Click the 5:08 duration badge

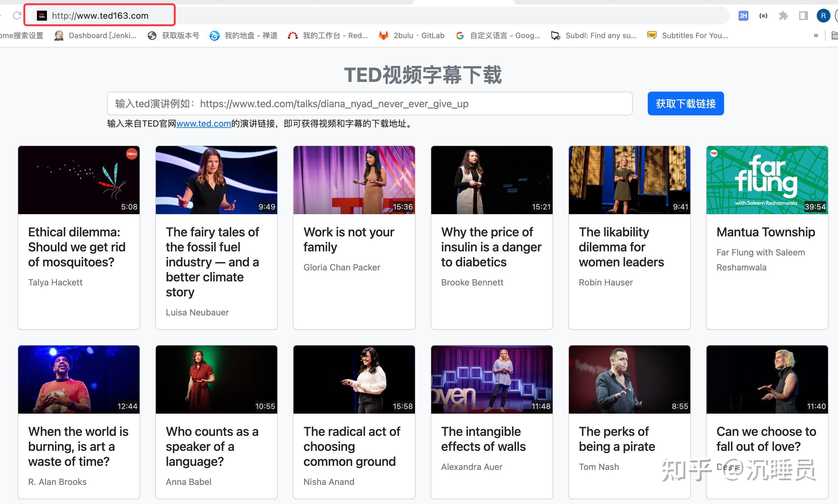point(129,206)
